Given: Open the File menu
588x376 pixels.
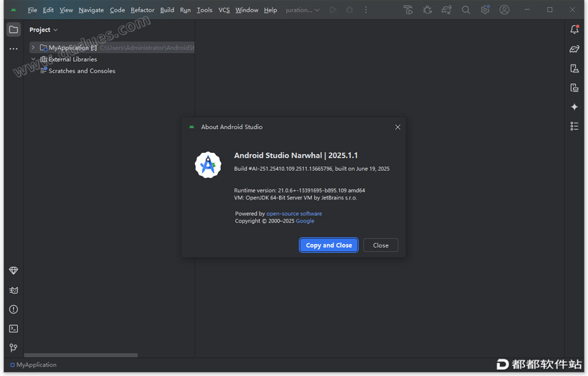Looking at the screenshot, I should [32, 10].
